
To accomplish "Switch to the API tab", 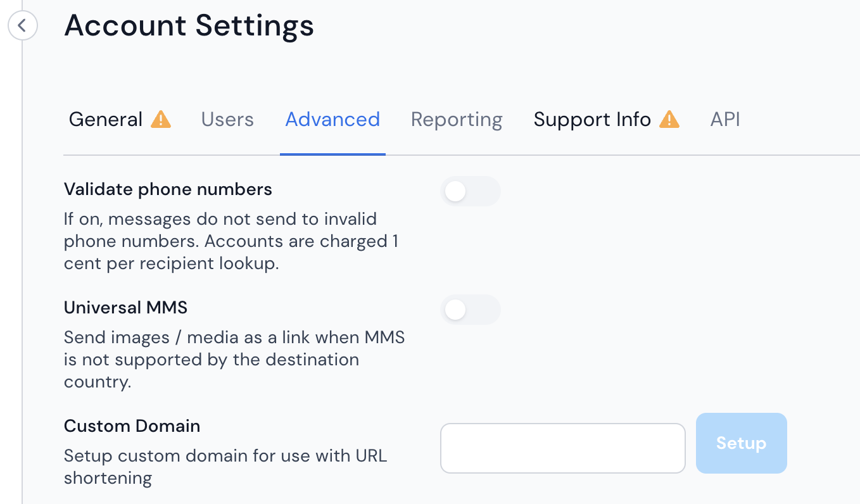I will pyautogui.click(x=725, y=119).
